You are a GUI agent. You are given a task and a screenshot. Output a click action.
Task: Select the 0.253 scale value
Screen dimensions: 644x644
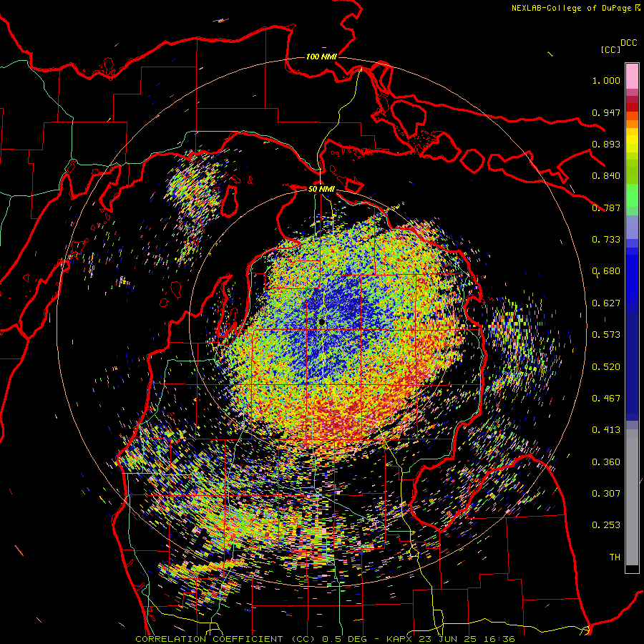[606, 525]
